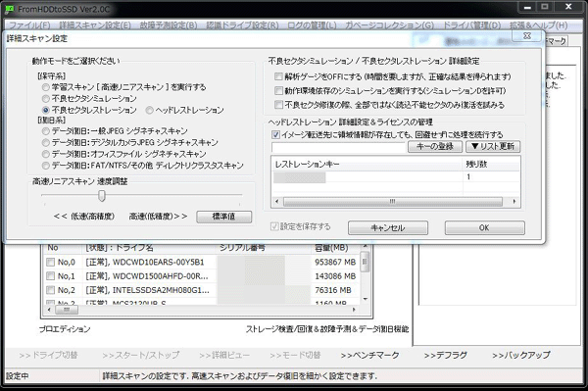Select データ復旧:FAT/NTFS ディレクトリクラスタスキャン option
This screenshot has height=391, width=588.
click(x=46, y=166)
